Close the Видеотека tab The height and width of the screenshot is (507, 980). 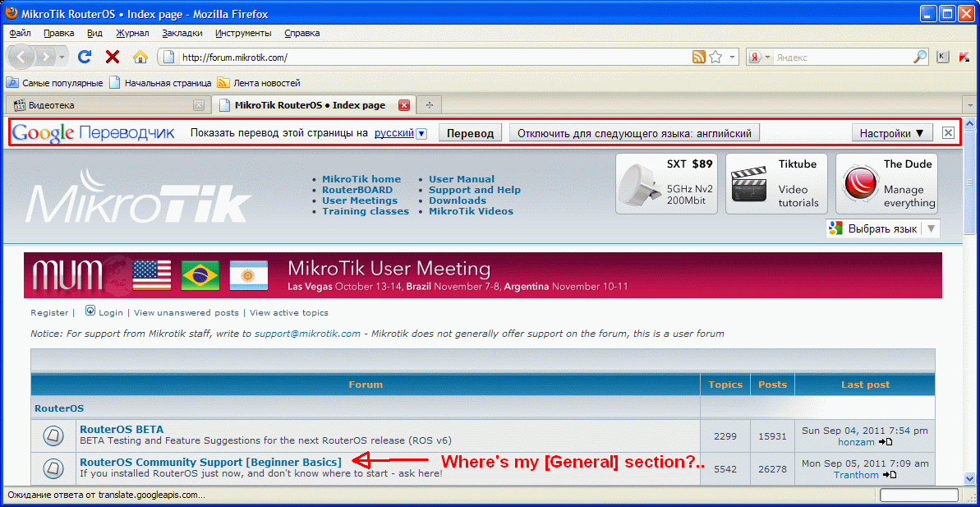[198, 105]
